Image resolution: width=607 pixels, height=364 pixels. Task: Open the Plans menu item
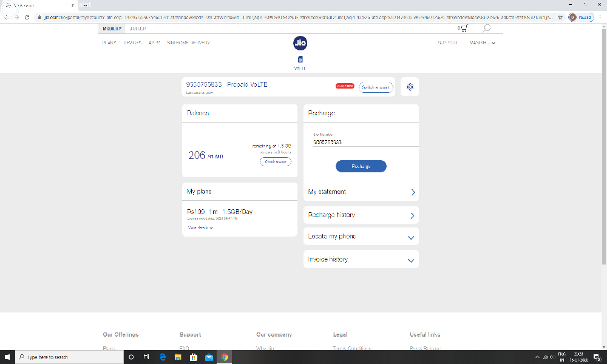109,43
